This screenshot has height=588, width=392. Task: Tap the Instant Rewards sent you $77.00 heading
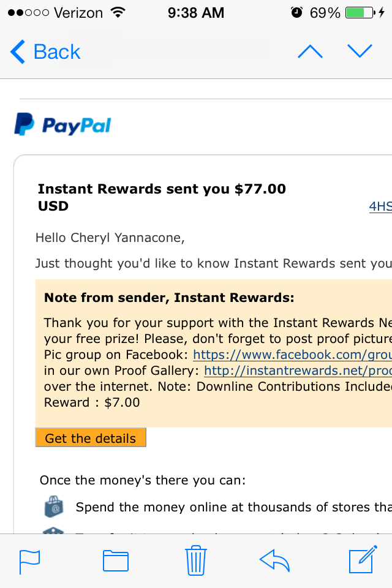coord(162,197)
